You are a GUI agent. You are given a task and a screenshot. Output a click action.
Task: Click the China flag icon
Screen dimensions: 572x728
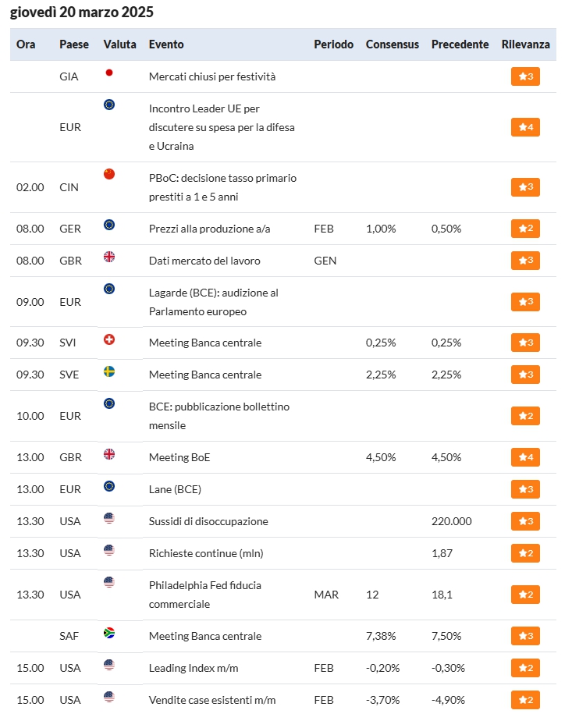coord(109,174)
